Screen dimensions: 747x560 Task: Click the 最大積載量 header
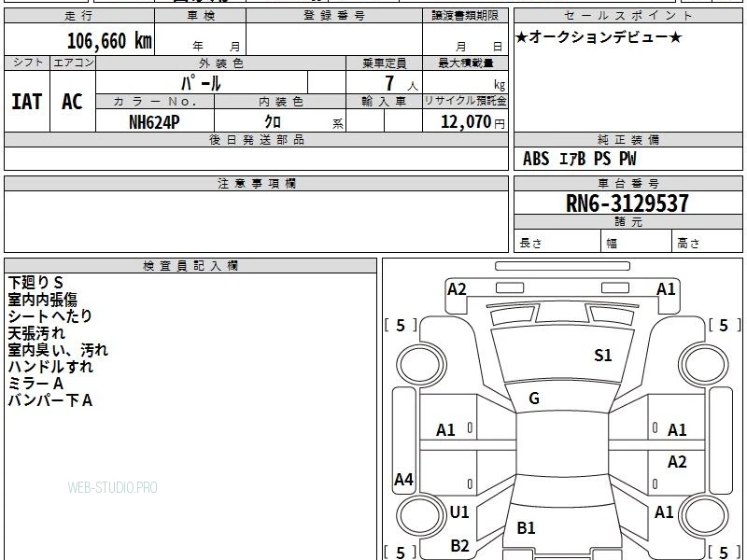click(x=465, y=63)
